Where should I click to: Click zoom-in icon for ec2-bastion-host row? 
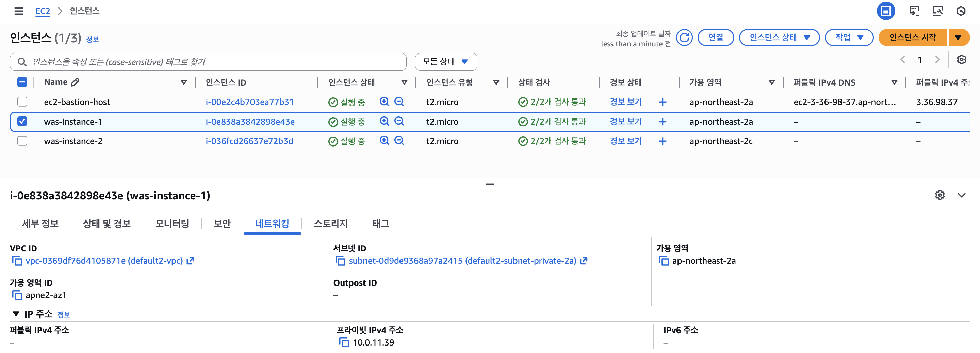pos(384,102)
